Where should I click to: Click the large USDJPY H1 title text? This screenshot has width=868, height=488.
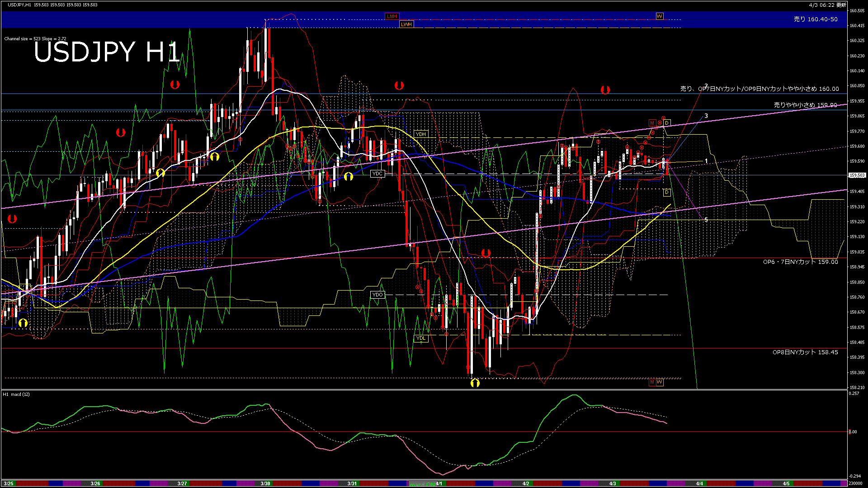[107, 52]
